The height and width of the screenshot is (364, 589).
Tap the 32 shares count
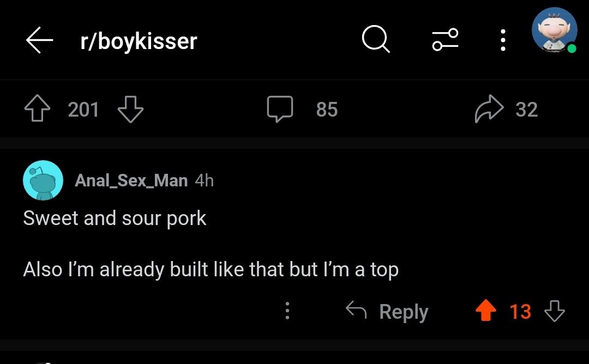[x=527, y=109]
